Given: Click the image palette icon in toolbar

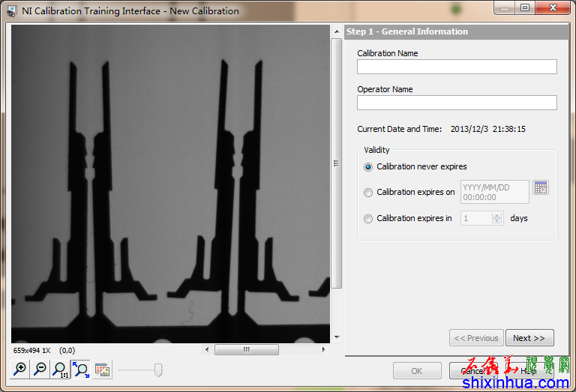Looking at the screenshot, I should pyautogui.click(x=103, y=370).
